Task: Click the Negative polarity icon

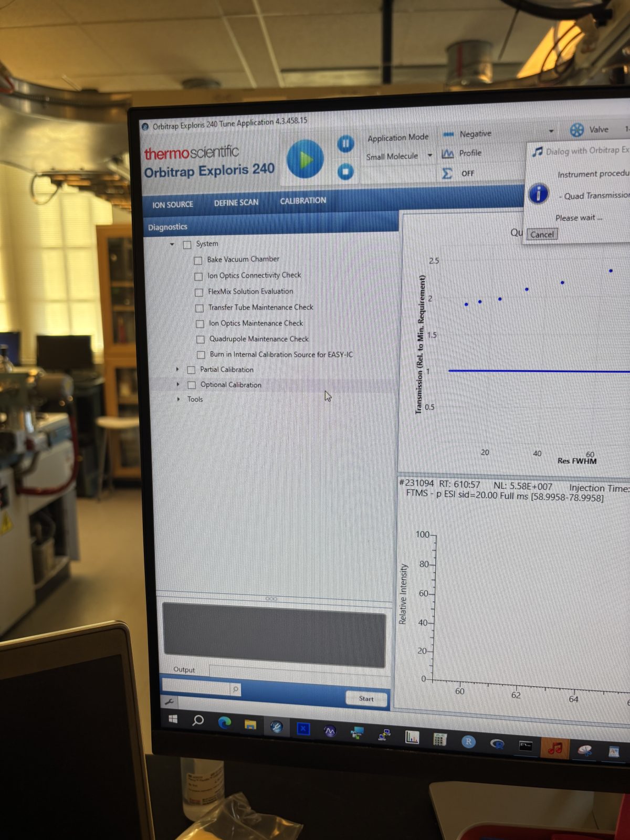Action: [448, 134]
